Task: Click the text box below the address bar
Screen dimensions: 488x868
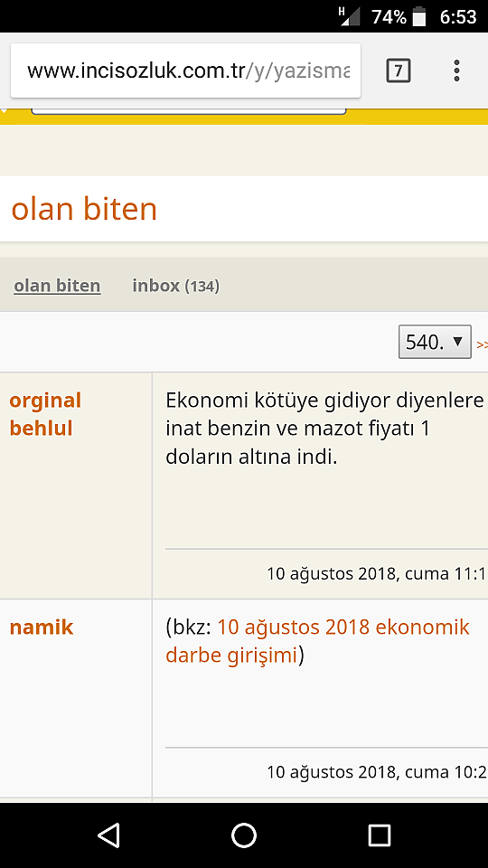Action: point(189,112)
